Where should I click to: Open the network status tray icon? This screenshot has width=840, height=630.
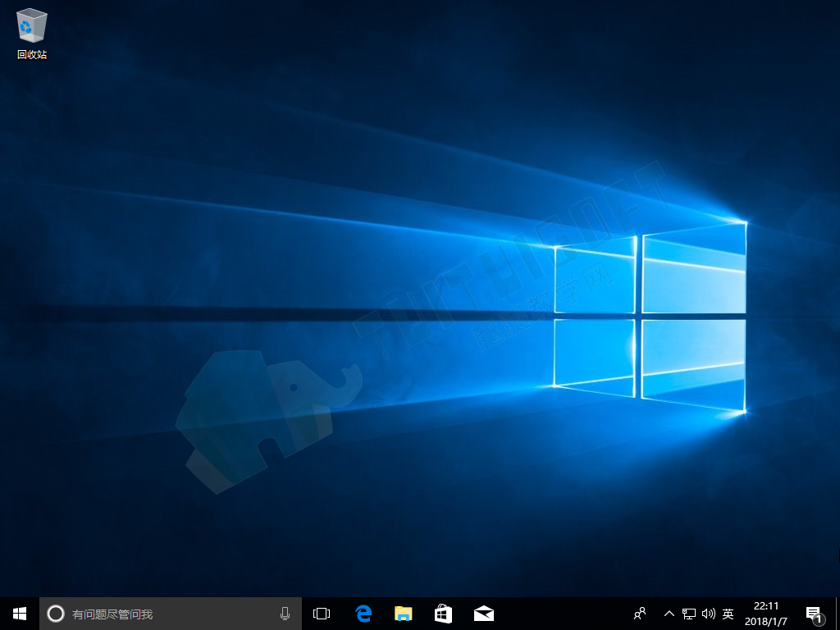click(x=689, y=614)
